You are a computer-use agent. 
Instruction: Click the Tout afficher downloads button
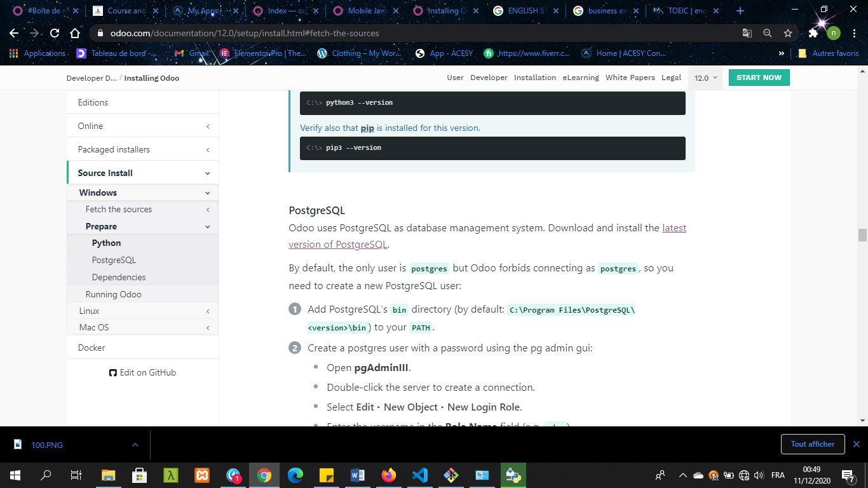click(x=813, y=444)
